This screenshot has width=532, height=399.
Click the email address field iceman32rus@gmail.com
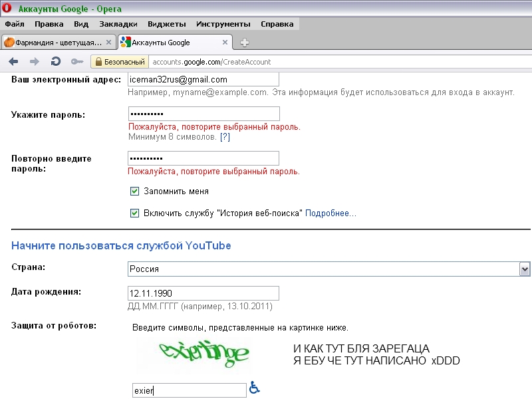tap(203, 79)
